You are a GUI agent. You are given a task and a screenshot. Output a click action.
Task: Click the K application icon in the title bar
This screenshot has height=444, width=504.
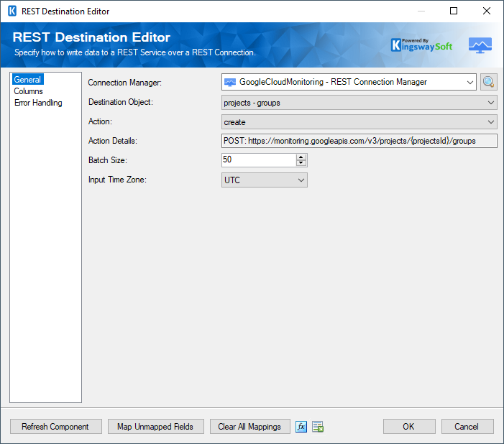(12, 11)
